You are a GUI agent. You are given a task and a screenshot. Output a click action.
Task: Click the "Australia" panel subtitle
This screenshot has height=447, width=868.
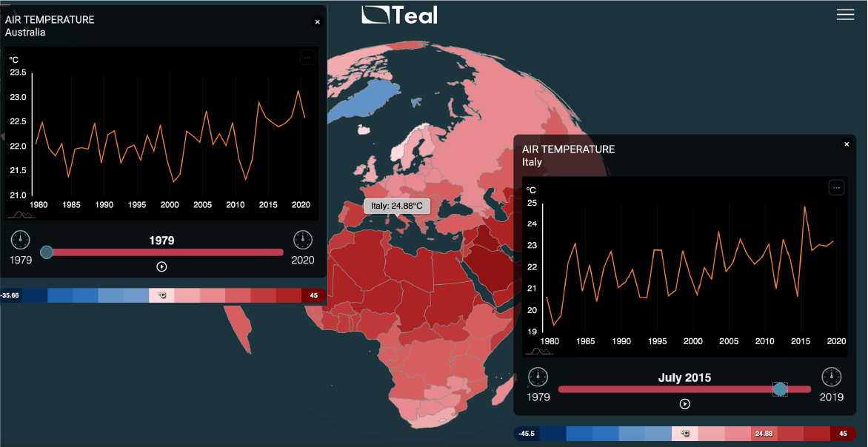[x=25, y=32]
